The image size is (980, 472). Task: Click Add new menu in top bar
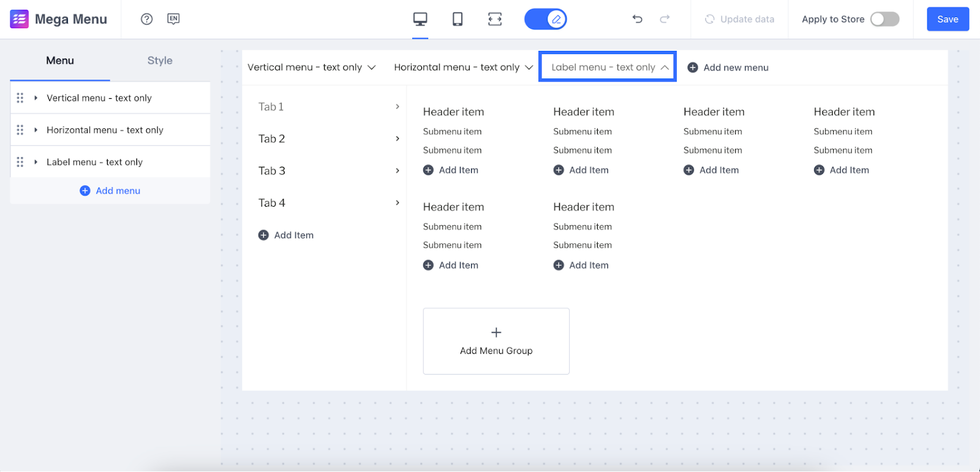pyautogui.click(x=728, y=67)
